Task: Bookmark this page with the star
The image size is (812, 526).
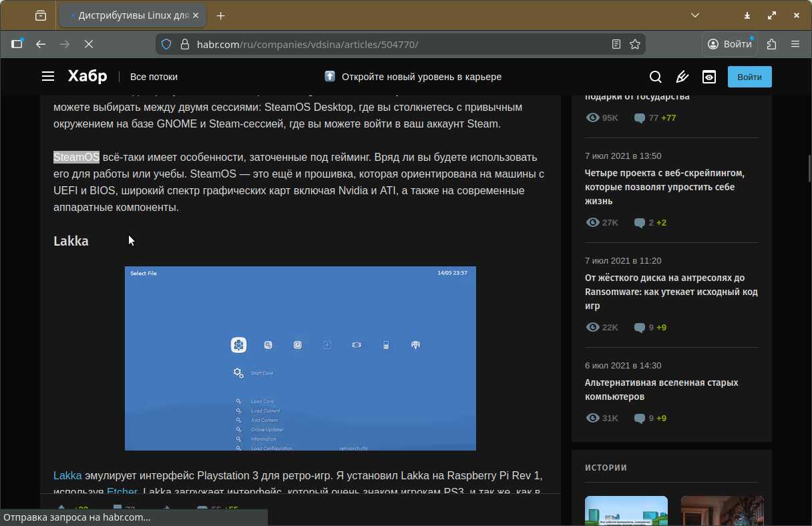Action: [635, 44]
